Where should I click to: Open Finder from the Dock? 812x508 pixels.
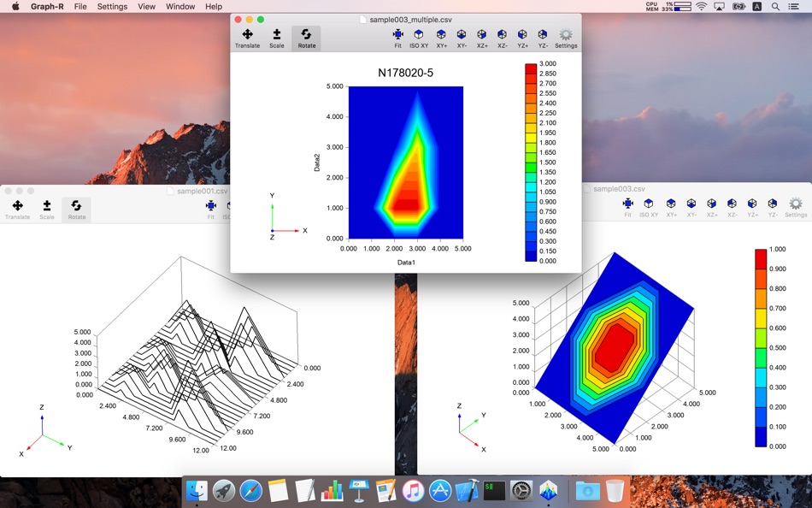tap(197, 490)
